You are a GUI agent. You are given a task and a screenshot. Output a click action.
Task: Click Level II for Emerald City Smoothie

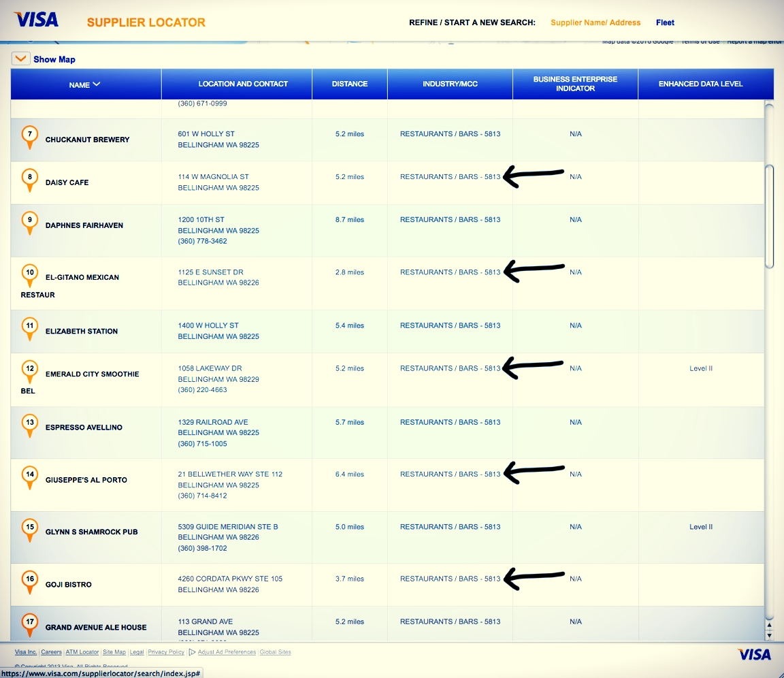pyautogui.click(x=700, y=368)
